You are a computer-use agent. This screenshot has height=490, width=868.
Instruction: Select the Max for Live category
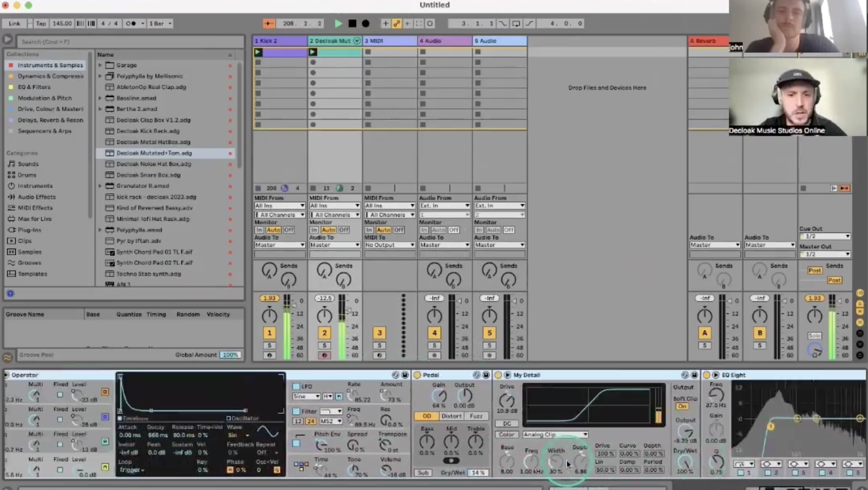tap(34, 219)
